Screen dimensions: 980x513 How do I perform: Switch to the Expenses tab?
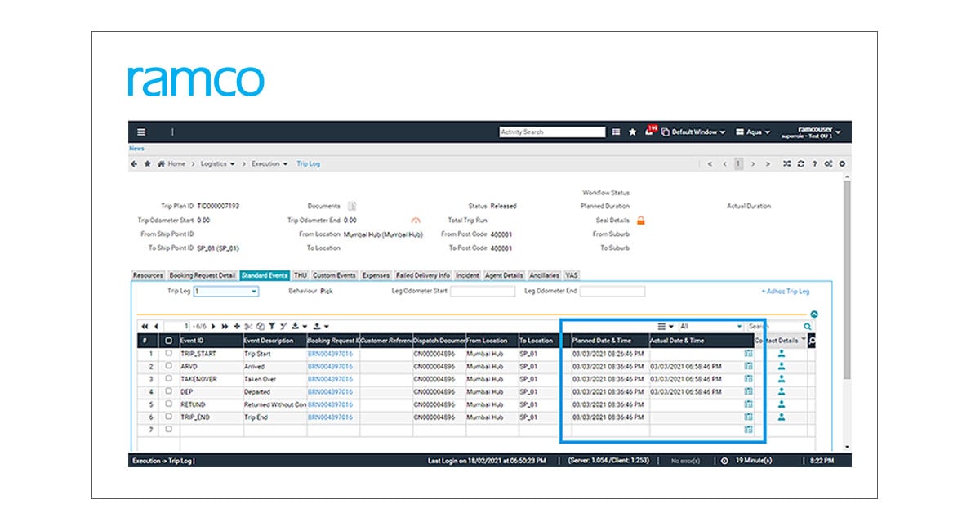(376, 275)
